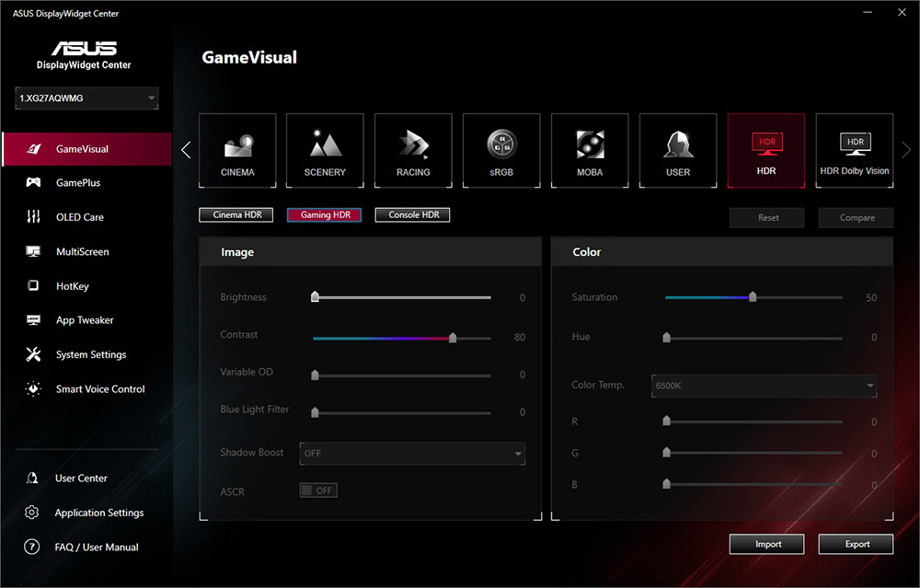Open the OLED Care section

click(80, 217)
